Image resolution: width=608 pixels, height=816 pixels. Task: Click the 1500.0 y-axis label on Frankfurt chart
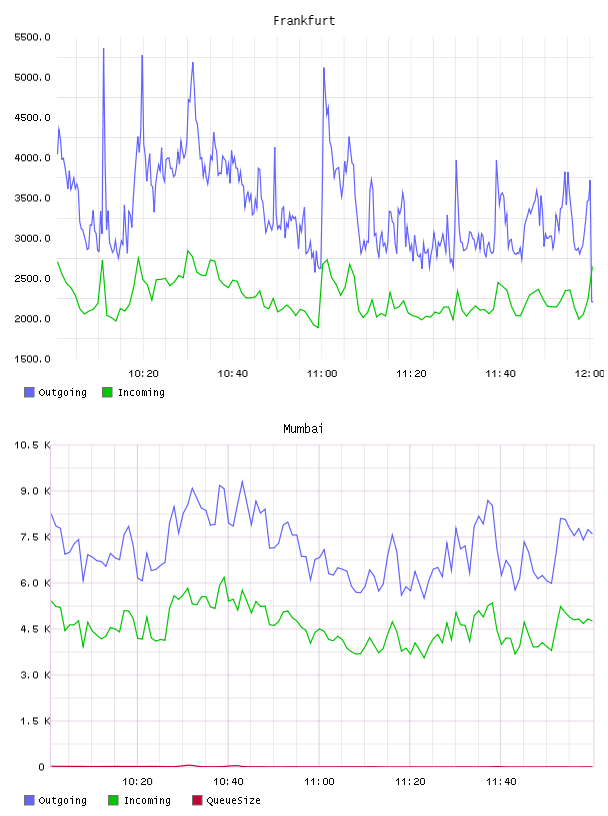coord(32,359)
